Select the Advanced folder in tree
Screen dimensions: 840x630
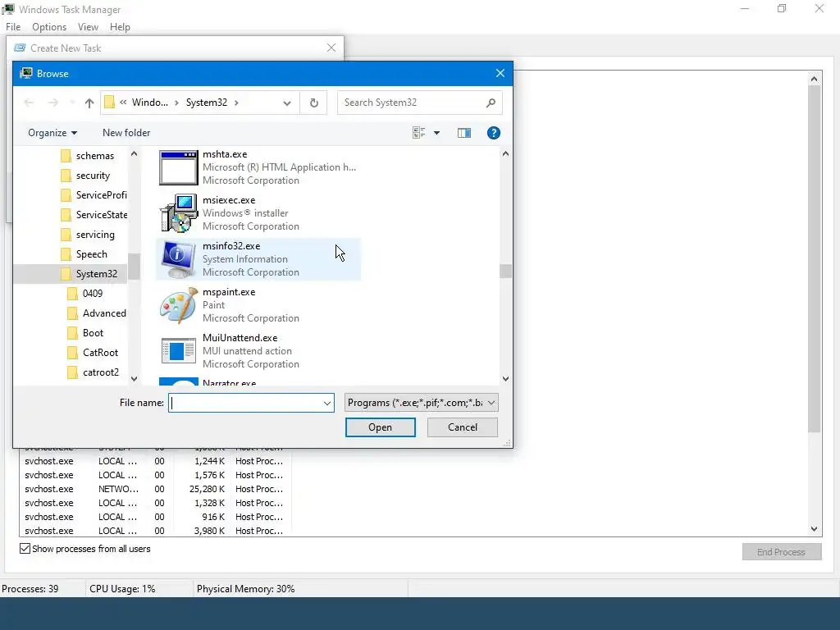coord(98,313)
